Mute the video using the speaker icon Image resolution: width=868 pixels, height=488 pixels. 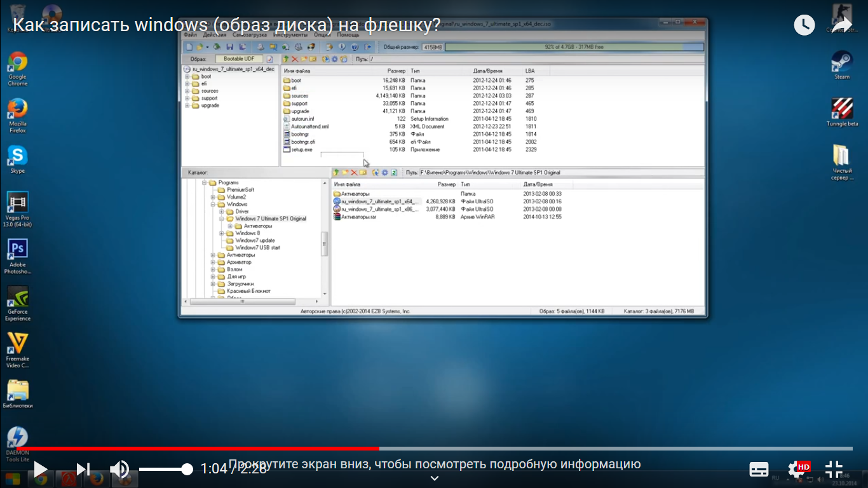coord(119,470)
